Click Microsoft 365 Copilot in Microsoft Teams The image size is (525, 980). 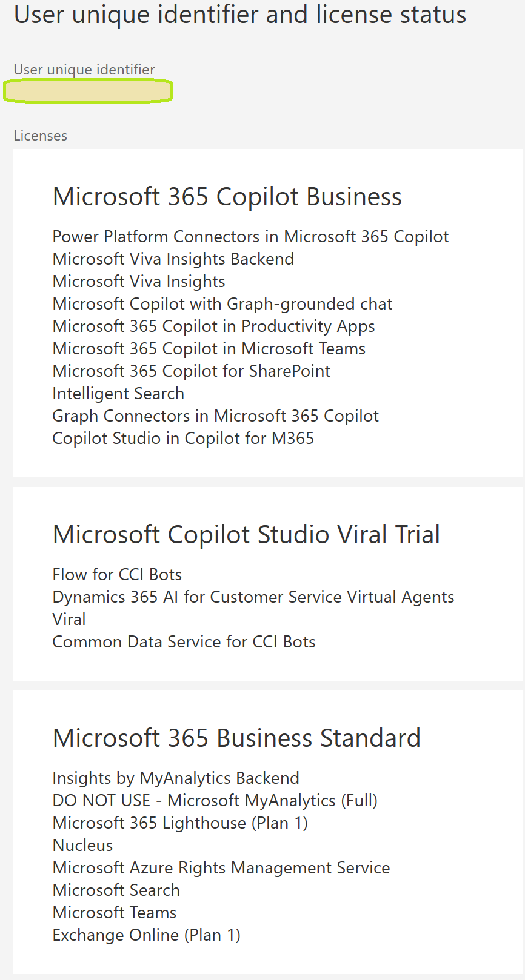209,348
